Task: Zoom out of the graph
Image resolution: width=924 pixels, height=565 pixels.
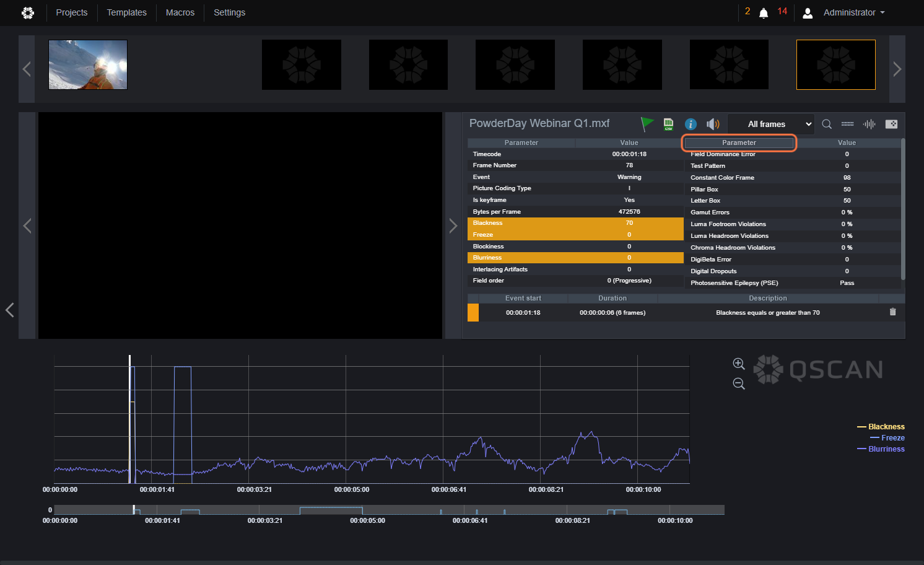Action: (x=739, y=383)
